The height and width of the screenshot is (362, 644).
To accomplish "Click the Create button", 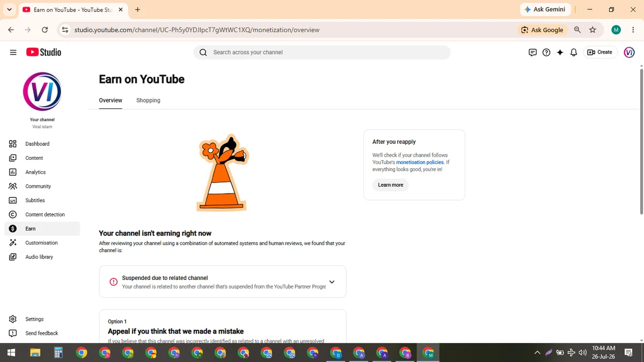I will (x=599, y=52).
